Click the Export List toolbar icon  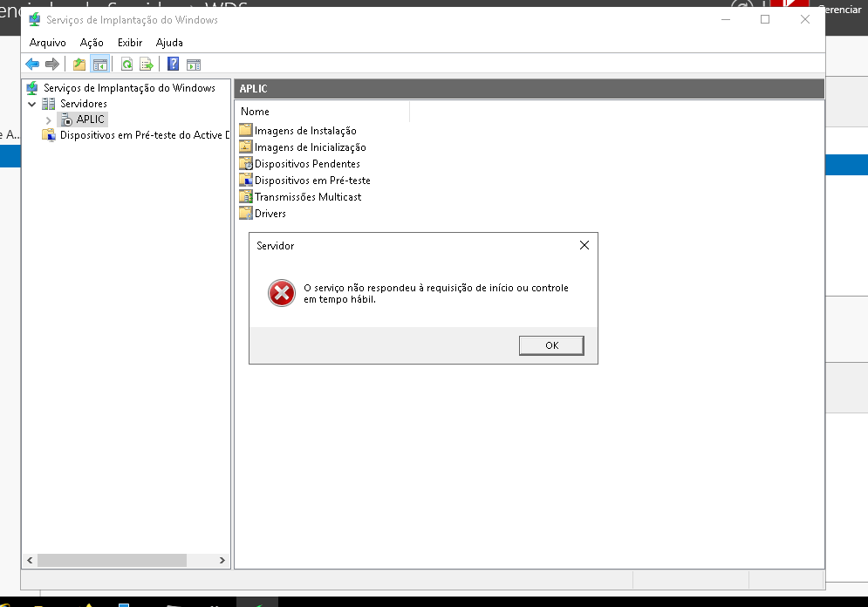click(147, 65)
